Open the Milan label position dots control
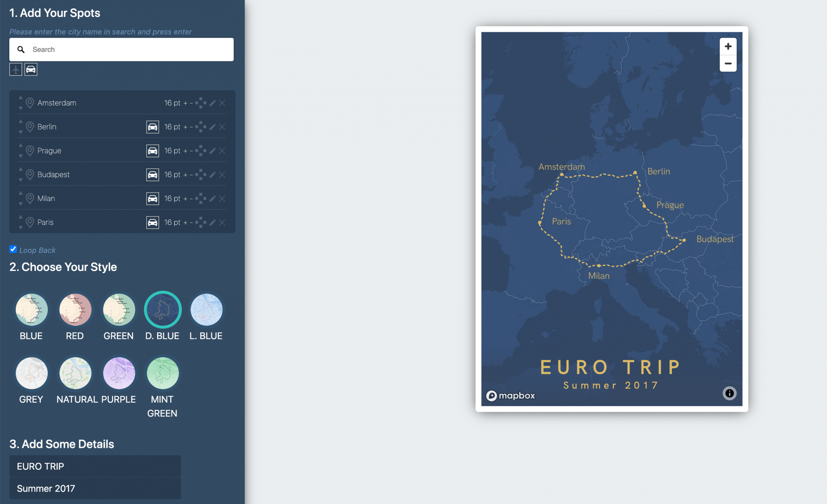Image resolution: width=827 pixels, height=504 pixels. [201, 198]
